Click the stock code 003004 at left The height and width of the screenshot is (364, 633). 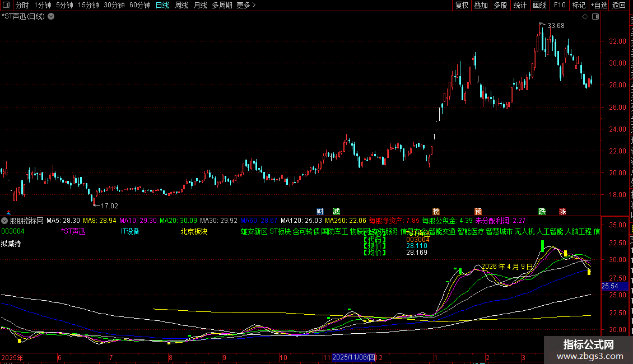tap(13, 231)
